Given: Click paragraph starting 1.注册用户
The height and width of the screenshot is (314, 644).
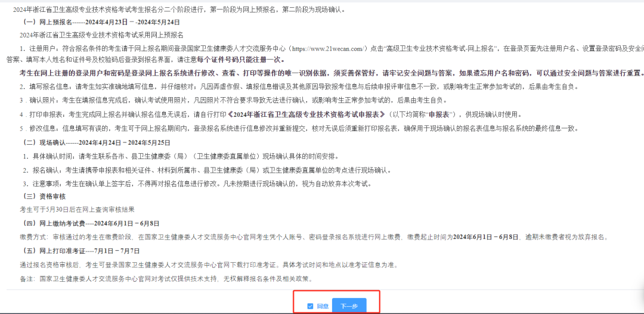Looking at the screenshot, I should pos(326,54).
